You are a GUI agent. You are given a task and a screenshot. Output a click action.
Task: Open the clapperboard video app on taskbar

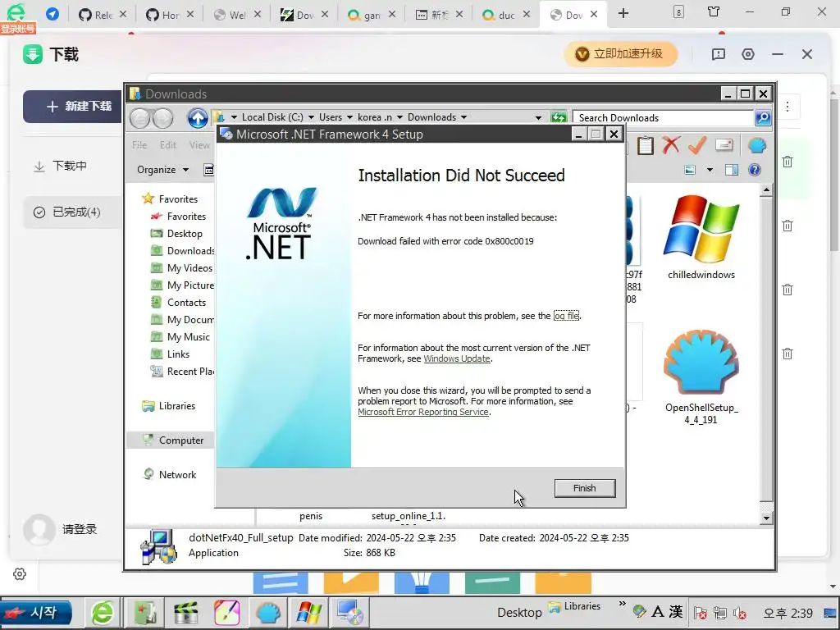[x=186, y=613]
